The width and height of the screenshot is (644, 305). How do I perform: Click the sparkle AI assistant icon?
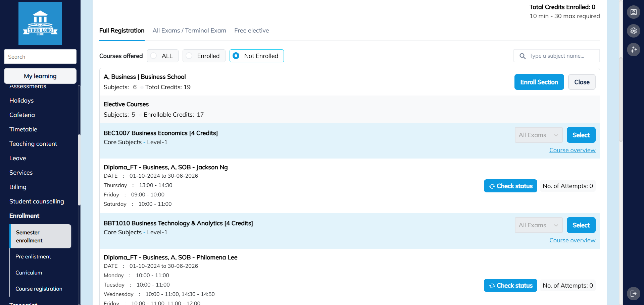click(x=633, y=50)
